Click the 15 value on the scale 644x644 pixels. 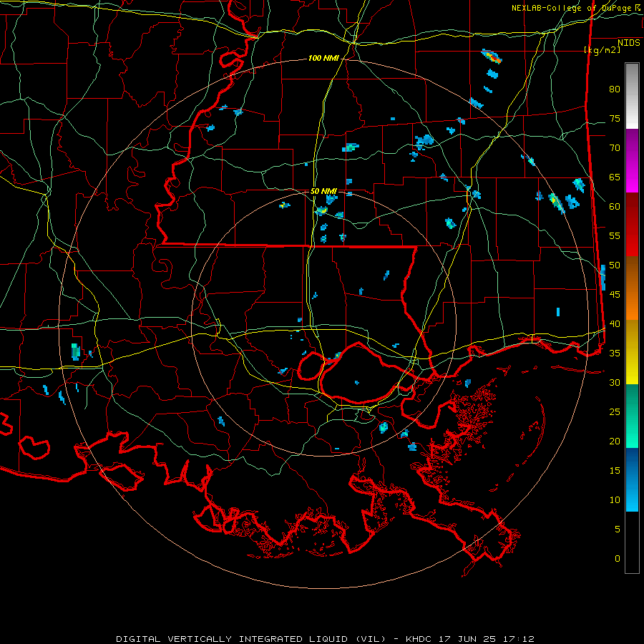pyautogui.click(x=615, y=471)
